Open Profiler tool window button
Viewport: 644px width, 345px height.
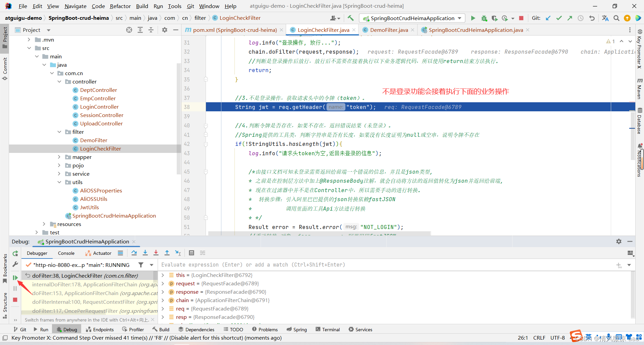pyautogui.click(x=133, y=330)
